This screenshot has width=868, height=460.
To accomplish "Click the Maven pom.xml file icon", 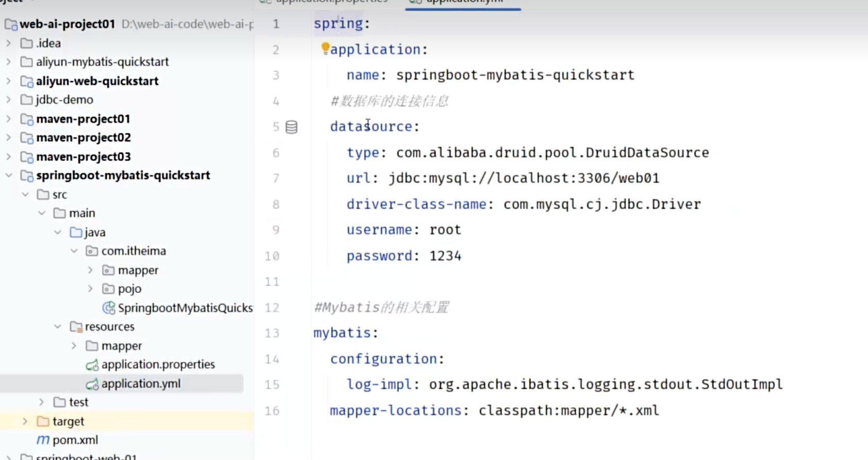I will click(43, 440).
